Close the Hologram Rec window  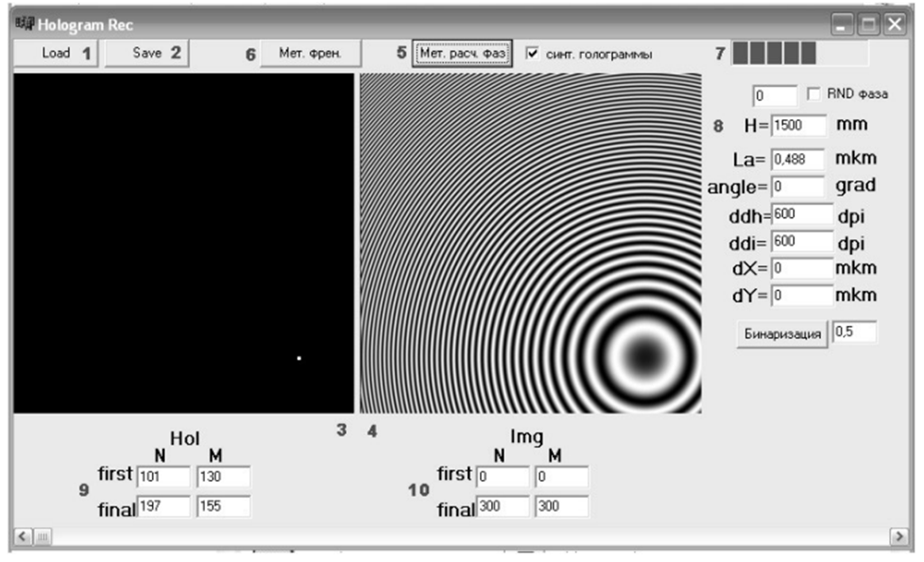tap(895, 25)
